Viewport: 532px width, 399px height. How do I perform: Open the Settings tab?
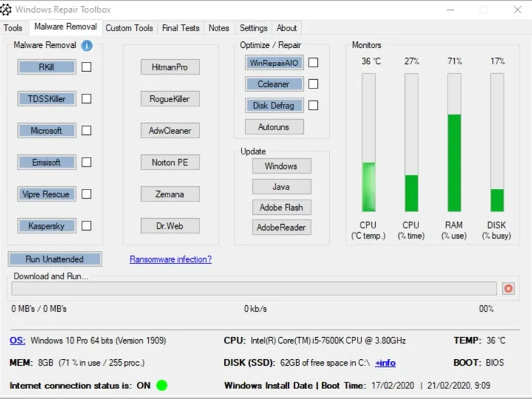click(x=253, y=28)
